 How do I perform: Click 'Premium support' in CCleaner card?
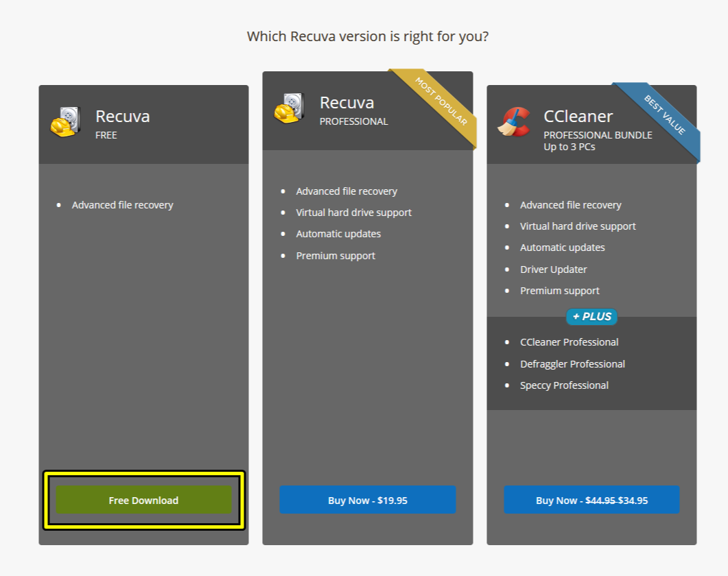[x=559, y=291]
